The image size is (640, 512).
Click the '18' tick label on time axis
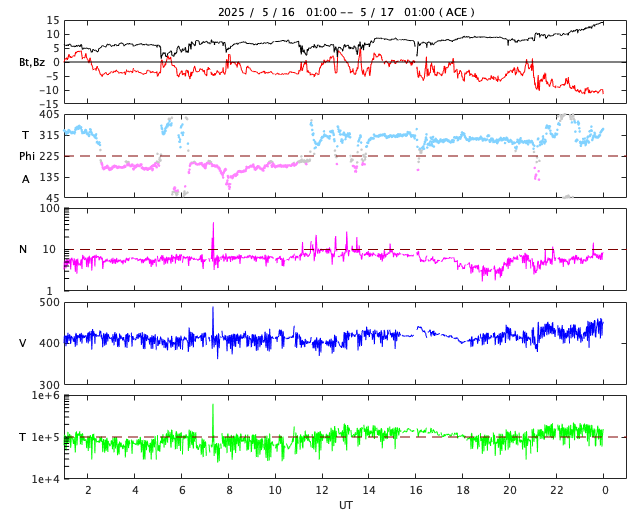click(x=463, y=490)
